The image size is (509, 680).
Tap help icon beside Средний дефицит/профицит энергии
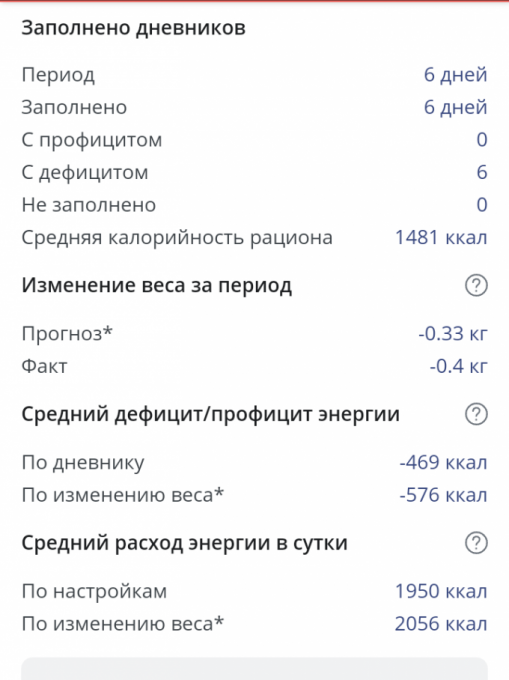point(476,414)
